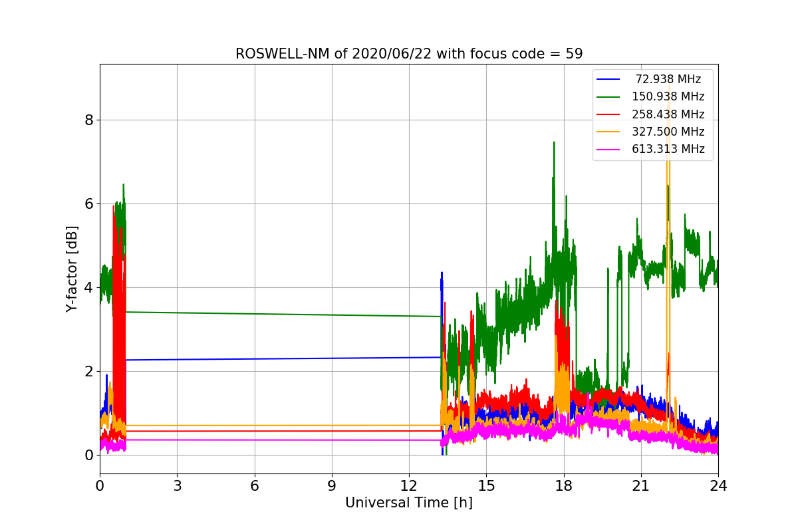Select the 150.938 MHz legend label
This screenshot has width=798, height=532.
click(x=668, y=96)
